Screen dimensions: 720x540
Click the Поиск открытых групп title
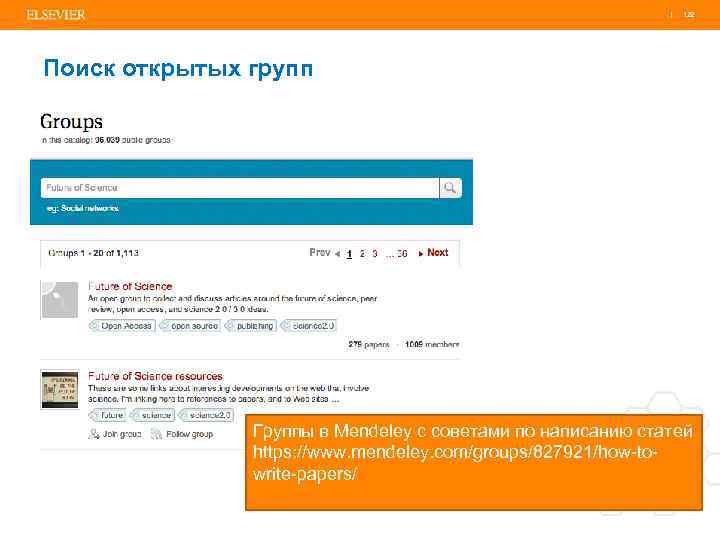[x=178, y=69]
